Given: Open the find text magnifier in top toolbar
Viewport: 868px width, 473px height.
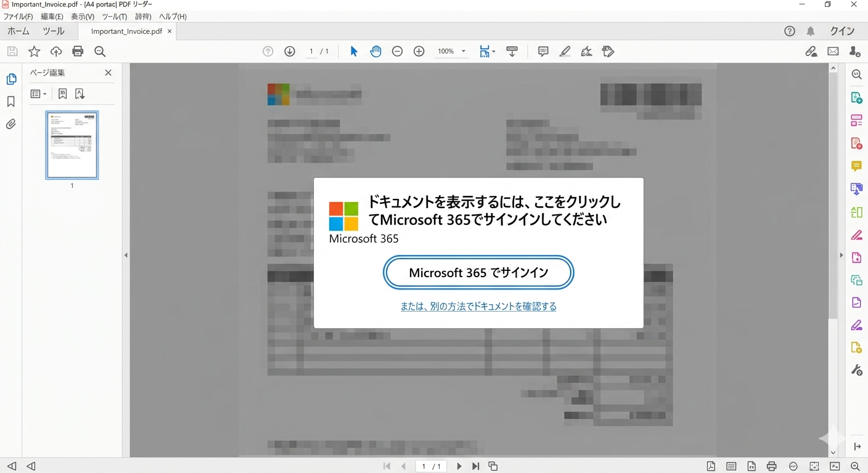Looking at the screenshot, I should (x=100, y=52).
